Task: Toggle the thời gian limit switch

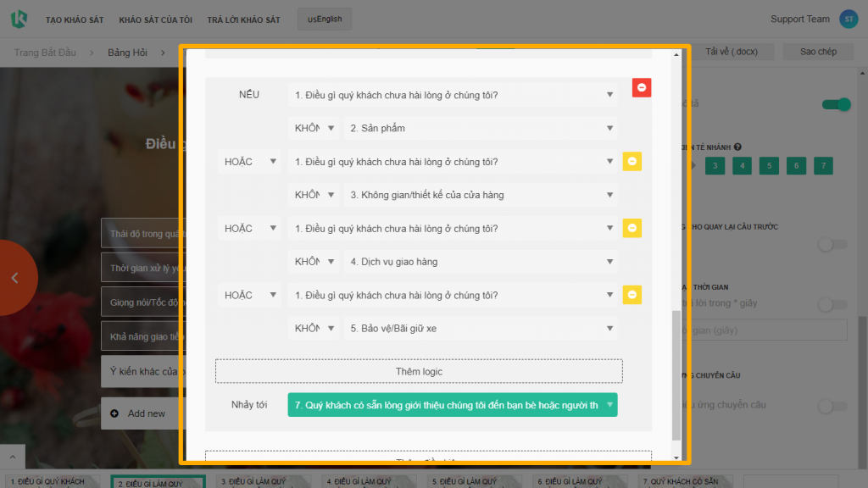Action: coord(833,304)
